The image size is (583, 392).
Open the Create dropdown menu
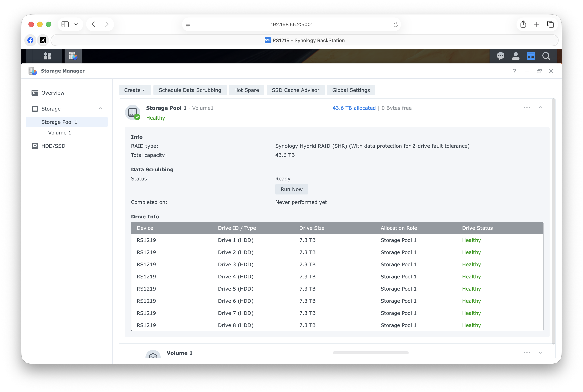[x=135, y=90]
